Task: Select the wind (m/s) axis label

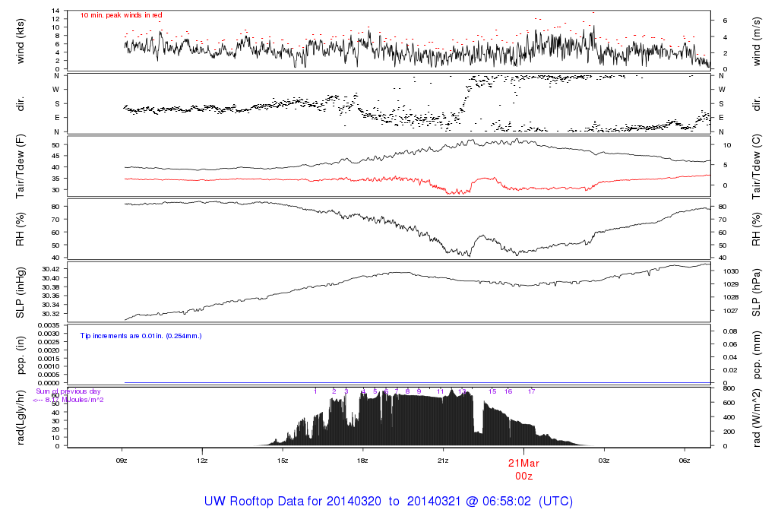Action: coord(756,40)
